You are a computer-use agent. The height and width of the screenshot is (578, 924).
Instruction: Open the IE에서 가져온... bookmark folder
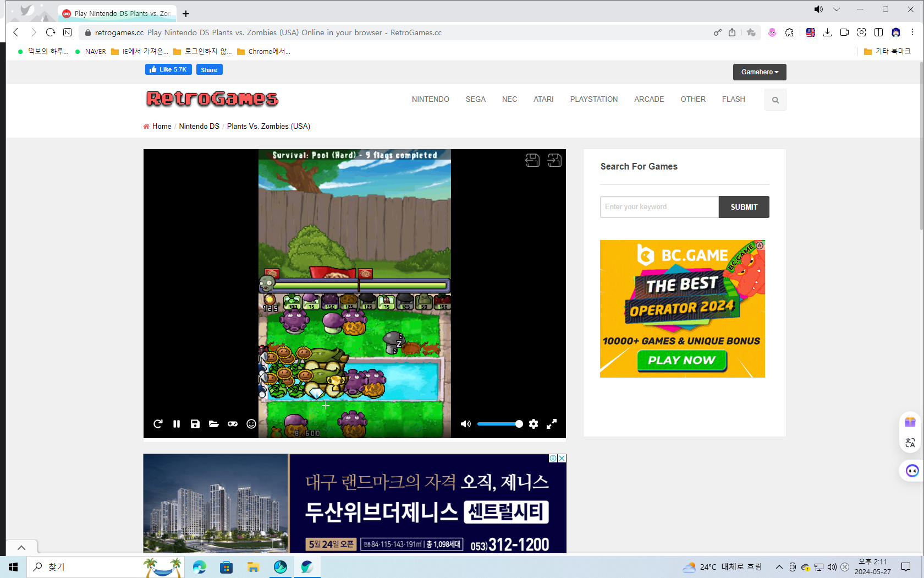point(140,51)
